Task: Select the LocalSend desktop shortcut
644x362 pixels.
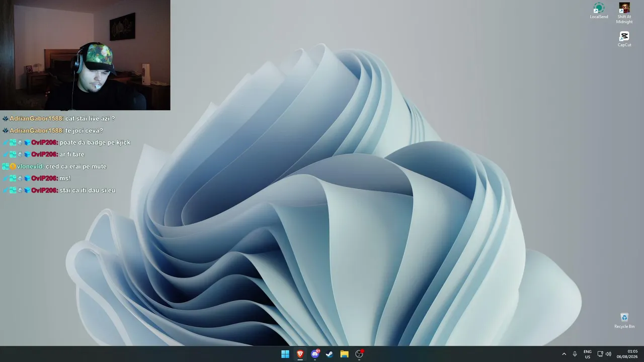Action: click(599, 11)
